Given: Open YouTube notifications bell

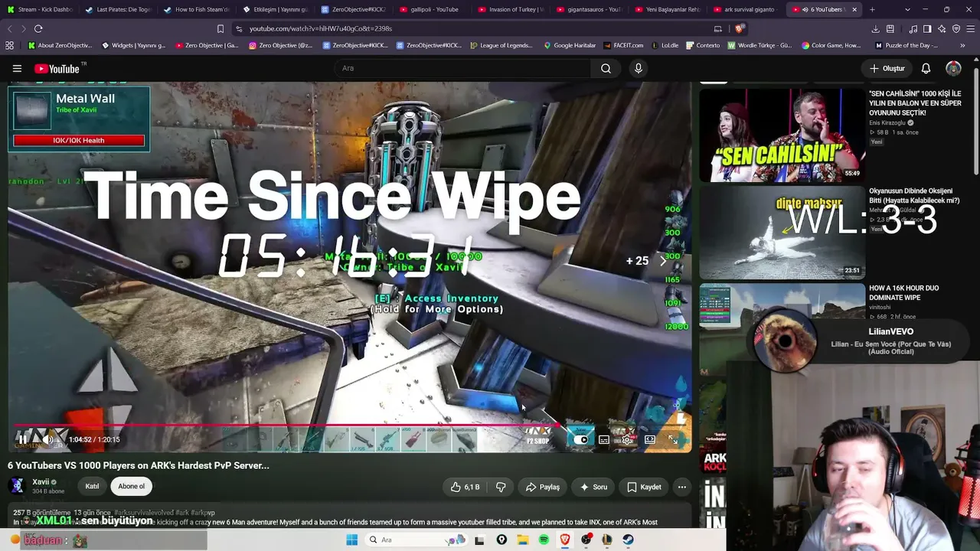Looking at the screenshot, I should (926, 68).
